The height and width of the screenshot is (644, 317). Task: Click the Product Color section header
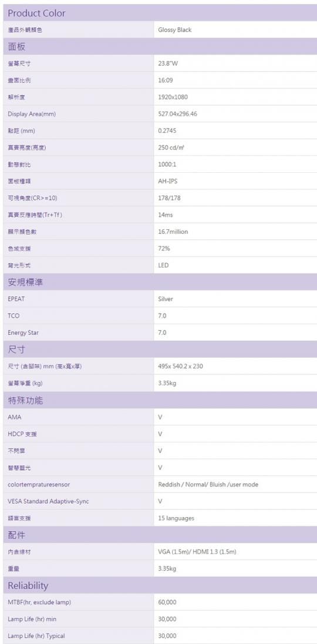pos(160,13)
